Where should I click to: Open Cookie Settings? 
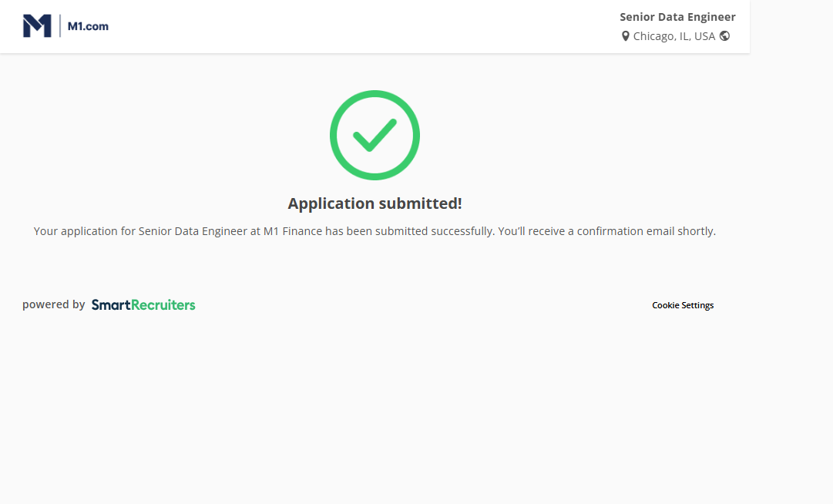coord(683,305)
